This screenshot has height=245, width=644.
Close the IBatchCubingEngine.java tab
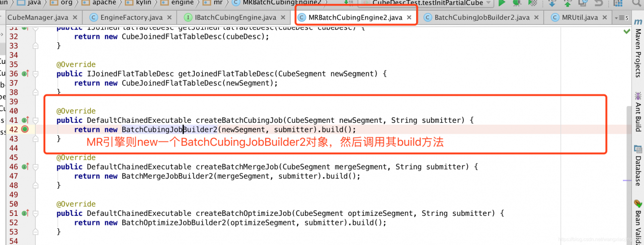click(x=282, y=18)
